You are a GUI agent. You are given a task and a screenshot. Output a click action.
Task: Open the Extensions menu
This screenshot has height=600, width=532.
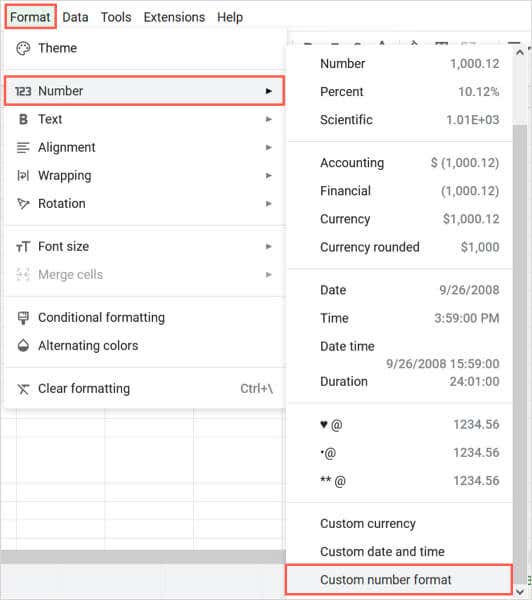(x=174, y=17)
